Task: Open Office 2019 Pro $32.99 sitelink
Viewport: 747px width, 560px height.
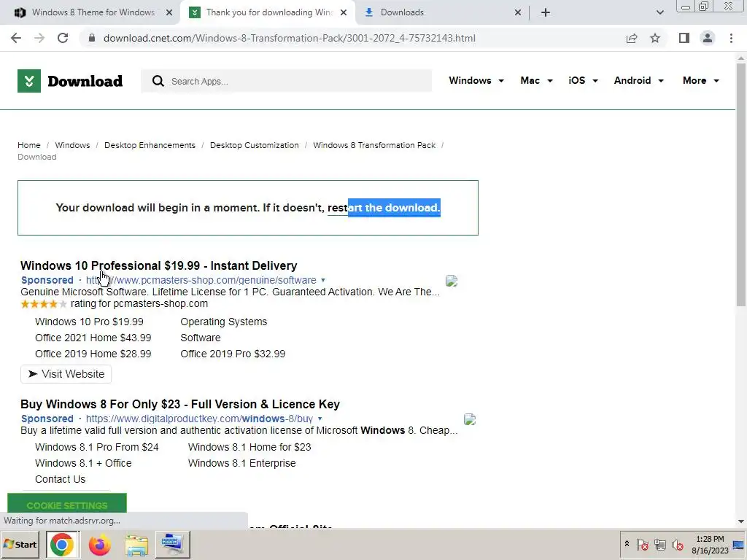Action: coord(233,354)
